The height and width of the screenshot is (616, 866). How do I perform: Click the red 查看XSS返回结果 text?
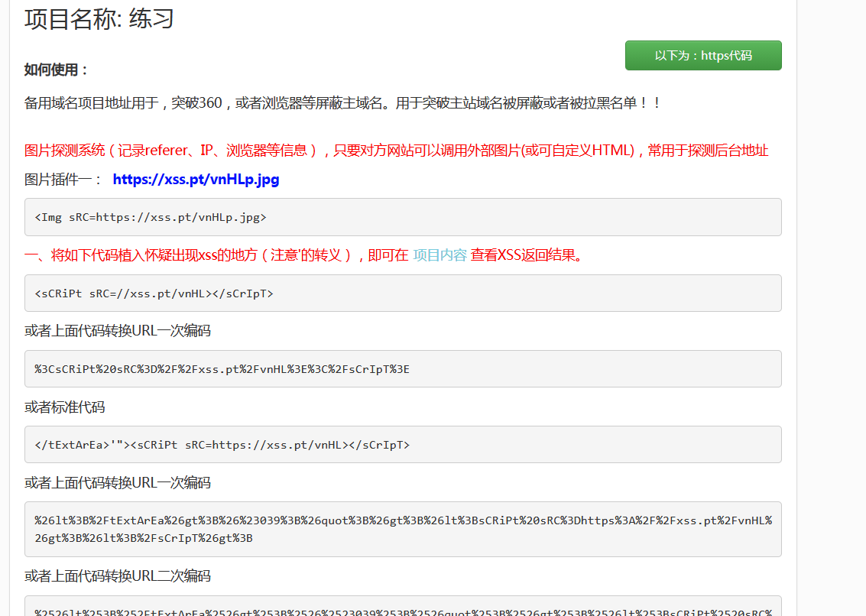[527, 255]
